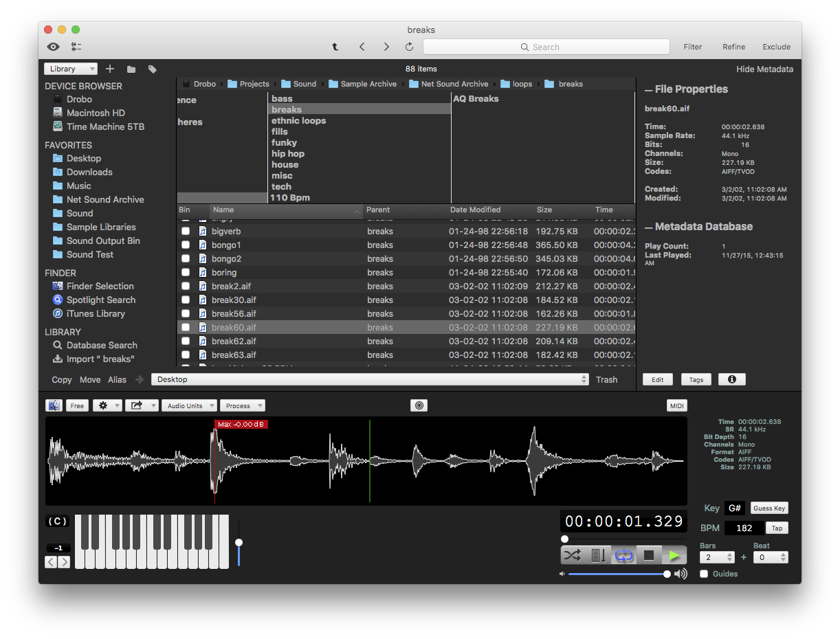840x639 pixels.
Task: Open the Library dropdown
Action: point(71,69)
